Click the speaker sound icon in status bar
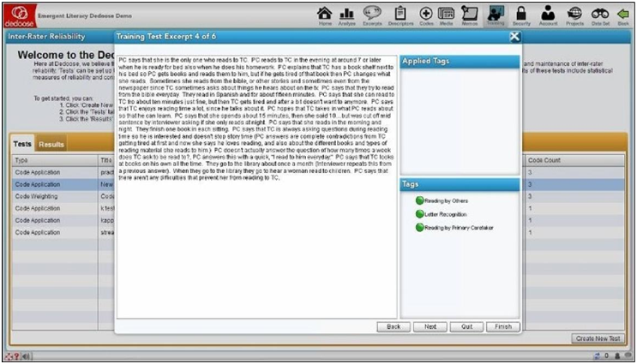 (26, 356)
